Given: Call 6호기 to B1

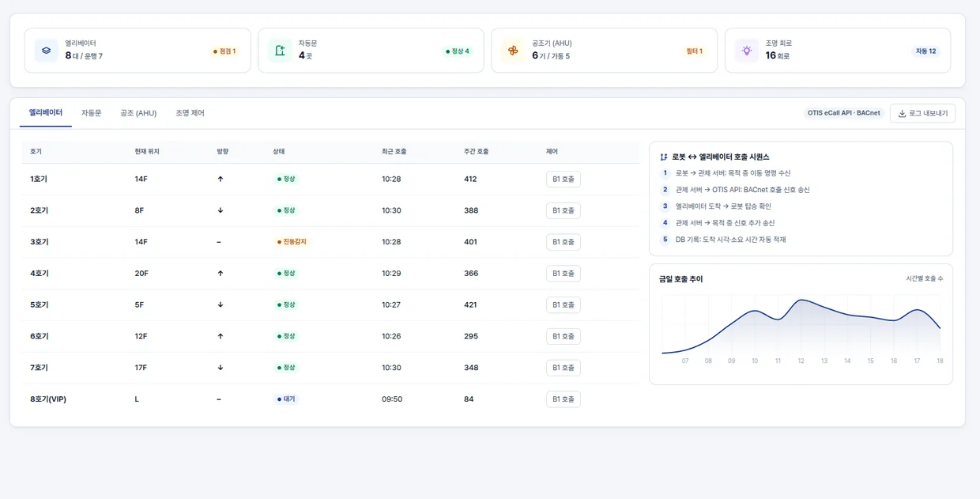Looking at the screenshot, I should pos(563,336).
